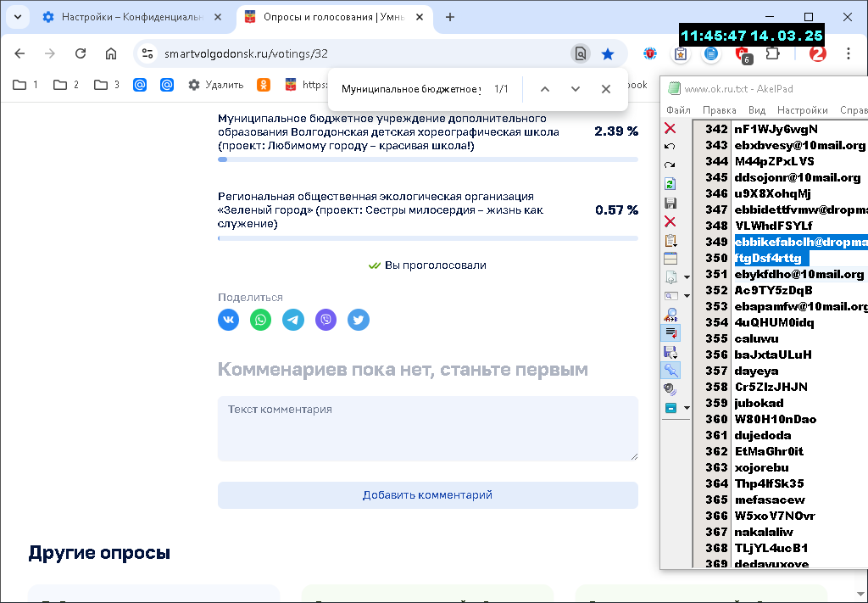Open the red shield extension with badge 6
This screenshot has width=868, height=603.
pos(742,53)
